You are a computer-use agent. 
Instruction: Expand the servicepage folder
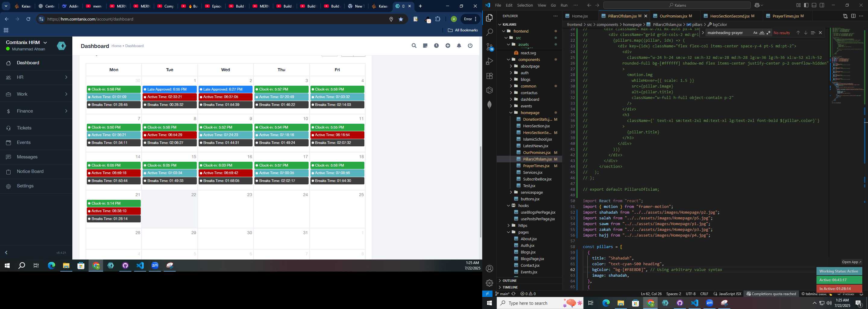tap(531, 192)
